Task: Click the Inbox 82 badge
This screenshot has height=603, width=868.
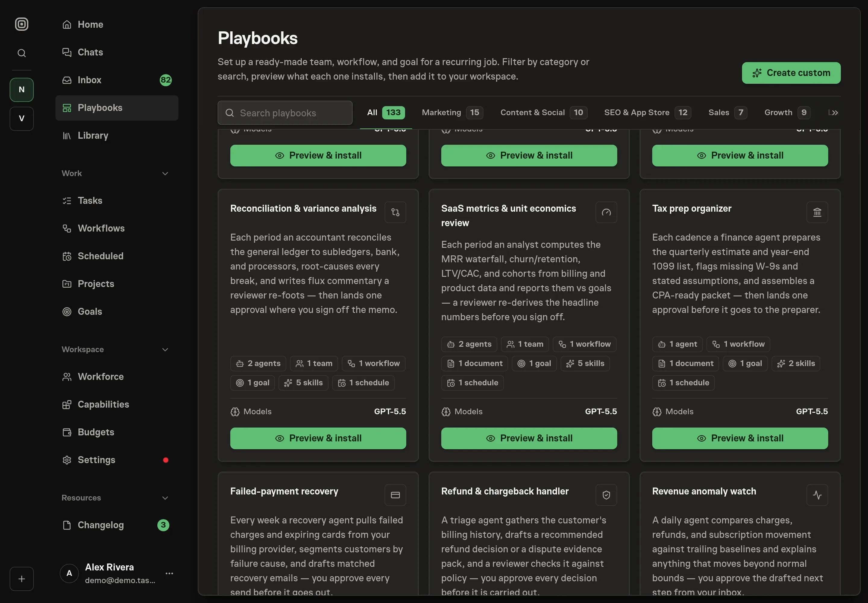Action: tap(165, 80)
